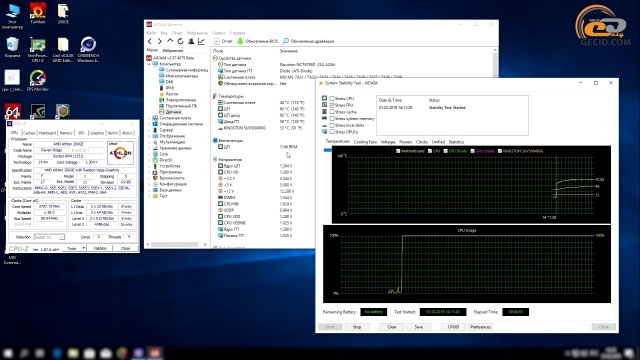
Task: Expand the Операционная система tree node
Action: click(x=149, y=124)
